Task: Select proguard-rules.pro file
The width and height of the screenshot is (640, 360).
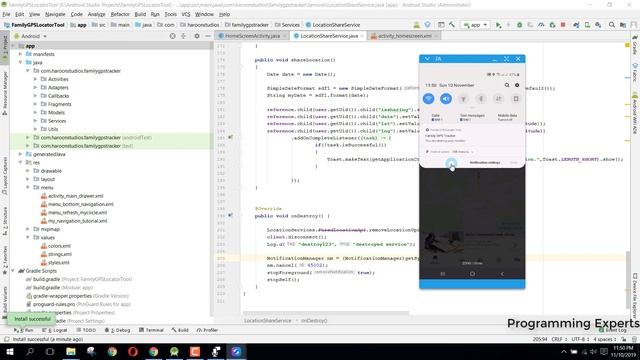Action: [54, 304]
